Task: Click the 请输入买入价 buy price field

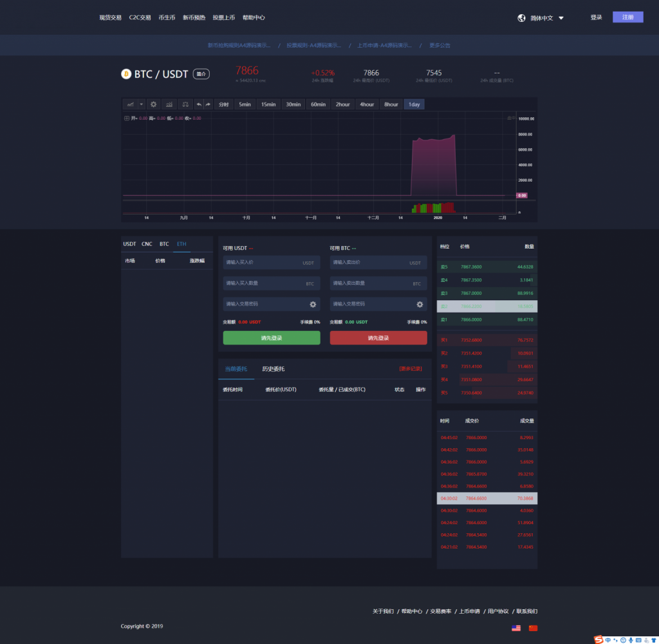Action: coord(263,263)
